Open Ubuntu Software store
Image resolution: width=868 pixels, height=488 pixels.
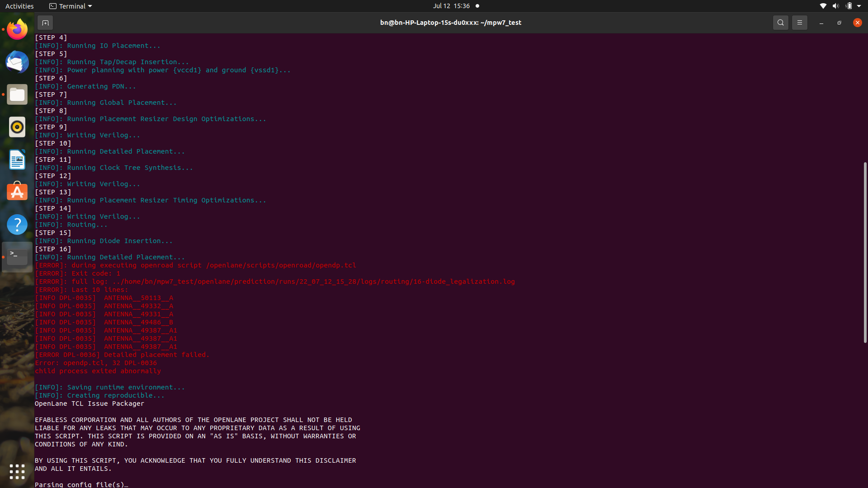[x=17, y=192]
